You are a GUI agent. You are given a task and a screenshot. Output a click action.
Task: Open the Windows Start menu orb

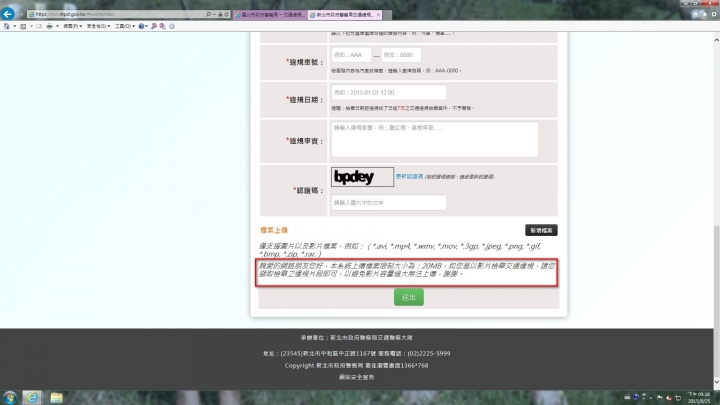click(10, 397)
